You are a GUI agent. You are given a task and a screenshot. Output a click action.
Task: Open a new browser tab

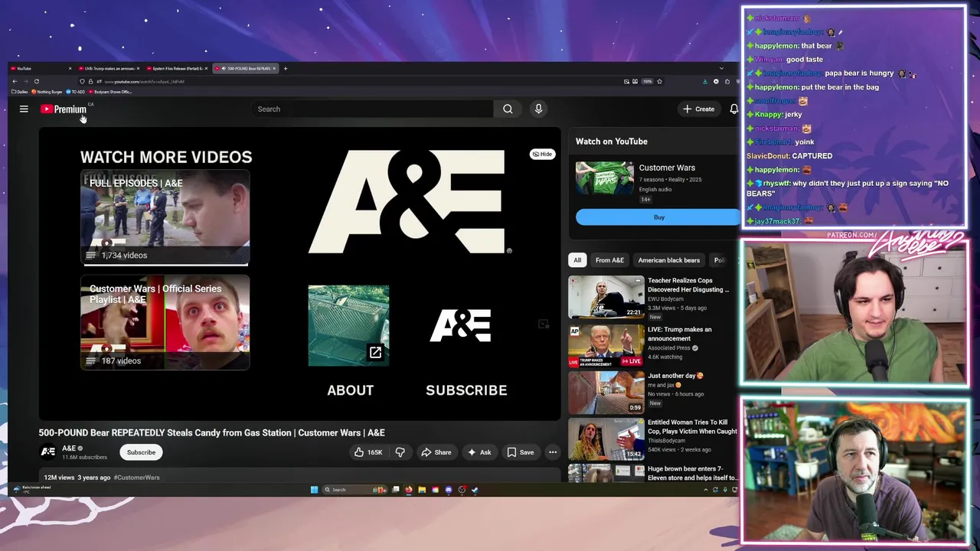(286, 68)
